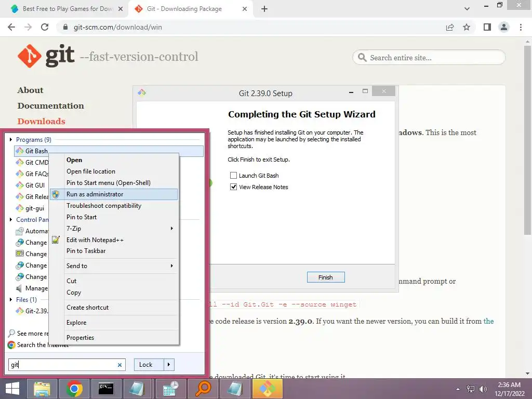Click the orange magnifier taskbar icon
Image resolution: width=532 pixels, height=399 pixels.
pyautogui.click(x=203, y=389)
